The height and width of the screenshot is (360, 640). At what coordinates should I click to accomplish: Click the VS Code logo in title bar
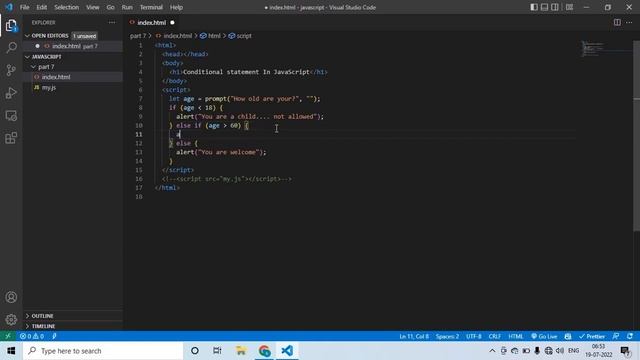point(9,7)
